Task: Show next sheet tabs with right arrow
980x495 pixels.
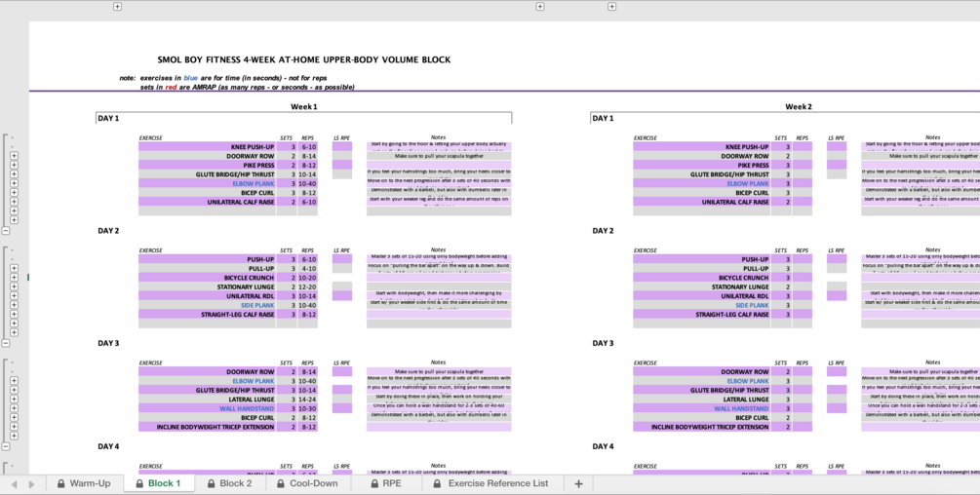Action: (x=31, y=483)
